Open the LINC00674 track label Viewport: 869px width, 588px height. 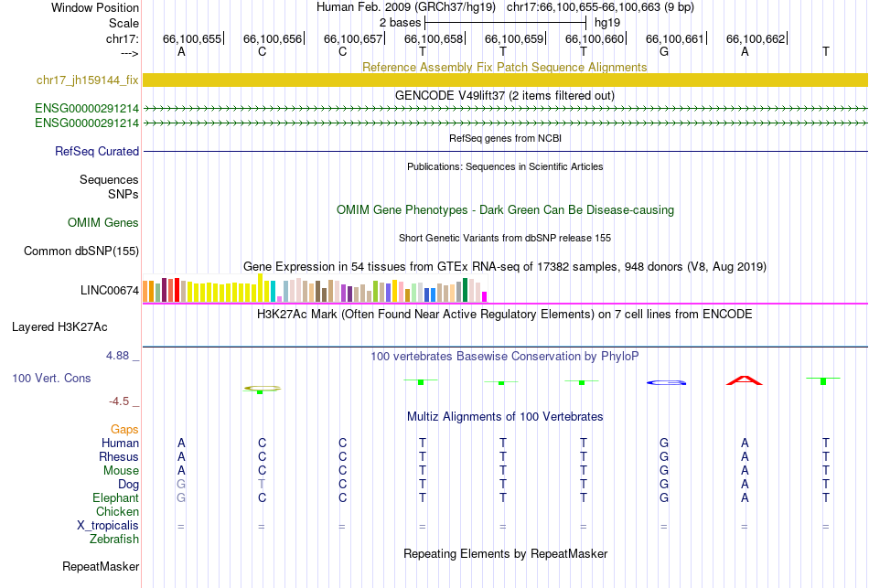[110, 291]
